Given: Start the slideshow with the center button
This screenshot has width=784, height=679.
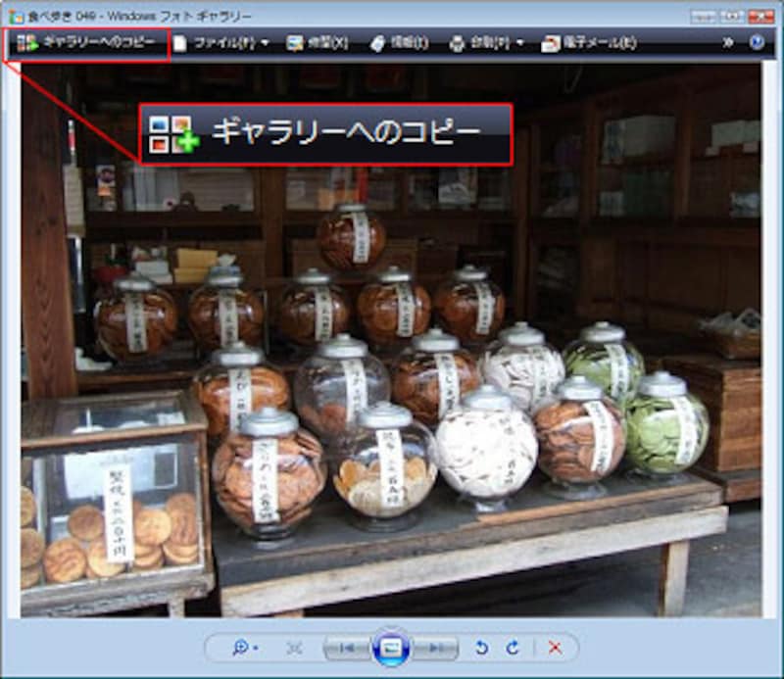Looking at the screenshot, I should [391, 648].
